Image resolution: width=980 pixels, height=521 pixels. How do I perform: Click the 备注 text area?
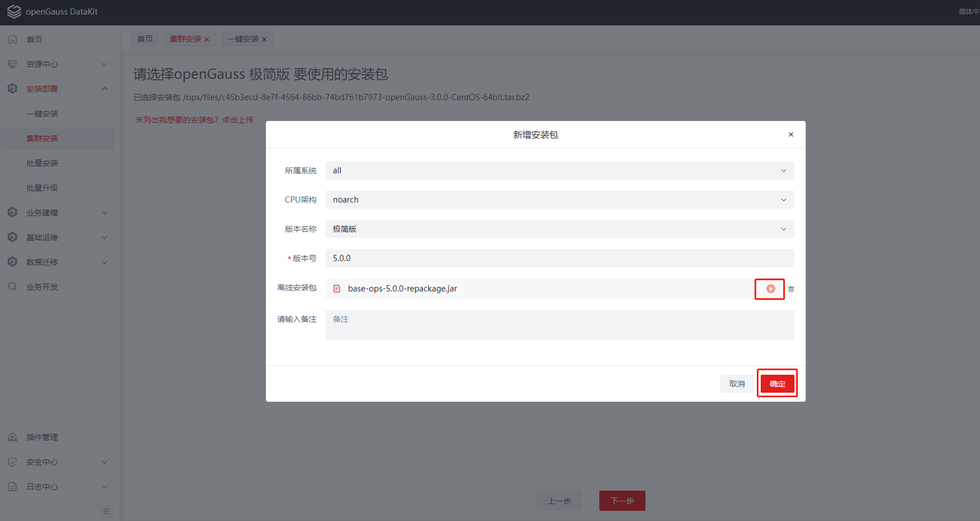tap(559, 326)
